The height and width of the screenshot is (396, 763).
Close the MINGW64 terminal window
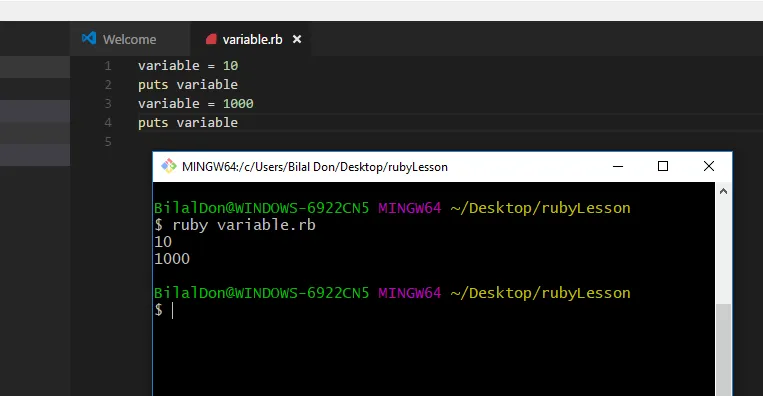(709, 166)
